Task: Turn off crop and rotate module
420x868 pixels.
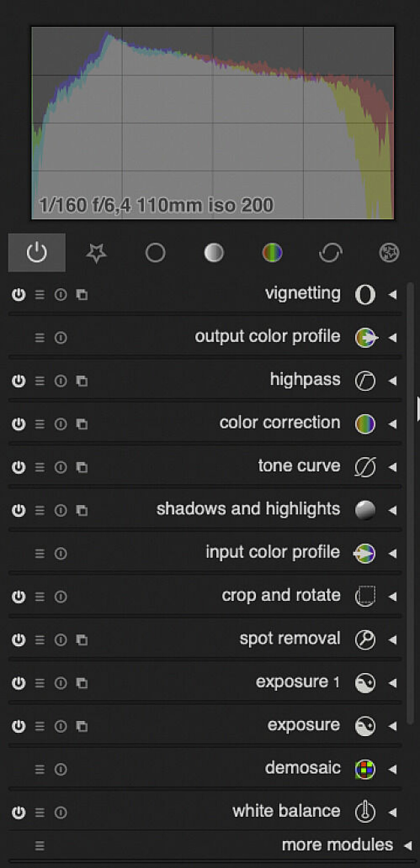Action: (19, 596)
